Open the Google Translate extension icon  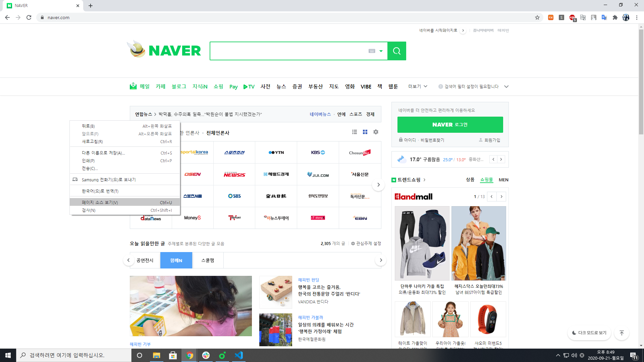(x=604, y=17)
